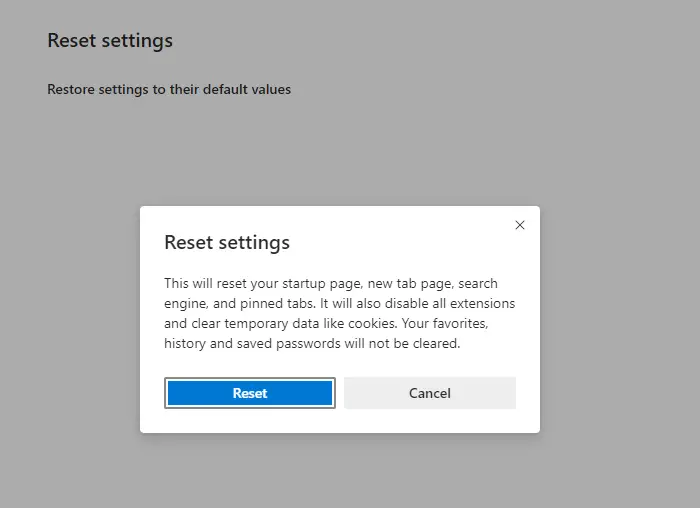Screen dimensions: 700x508
Task: Select Restore settings to their default values
Action: coord(169,89)
